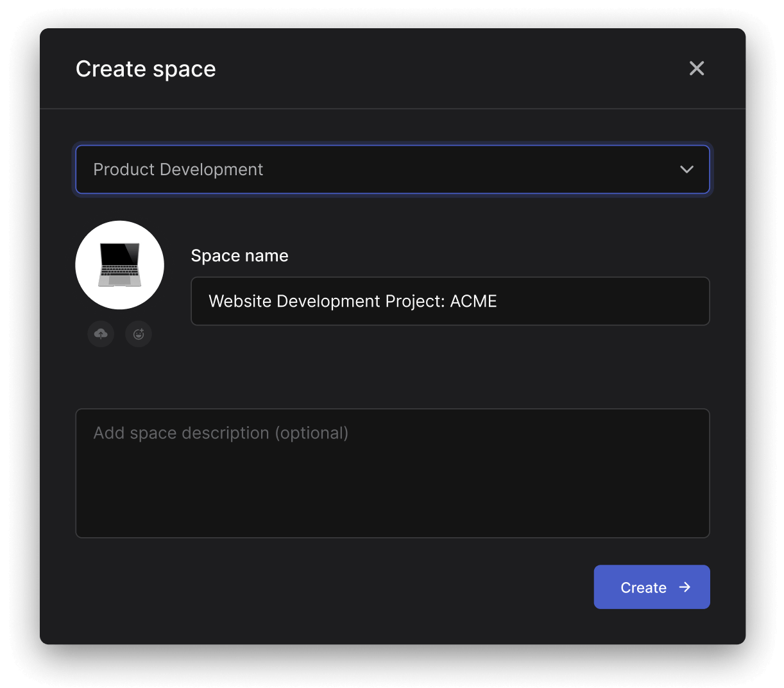This screenshot has width=784, height=688.
Task: Click the arrow icon inside the Create button
Action: (x=685, y=587)
